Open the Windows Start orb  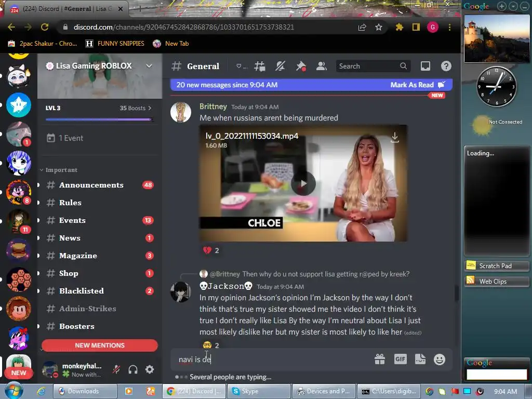coord(14,391)
